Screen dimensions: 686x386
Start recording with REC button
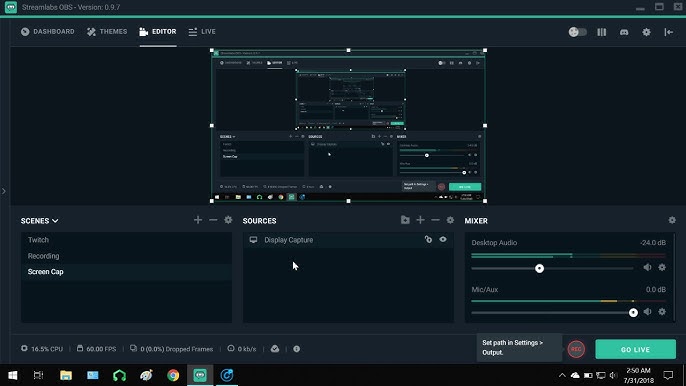pos(576,349)
